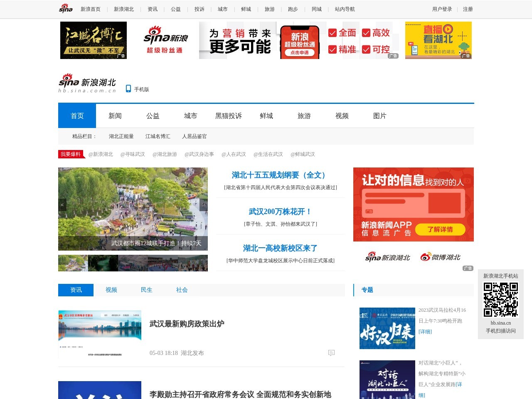Switch to the 民生 news tab
This screenshot has height=399, width=532.
tap(147, 290)
